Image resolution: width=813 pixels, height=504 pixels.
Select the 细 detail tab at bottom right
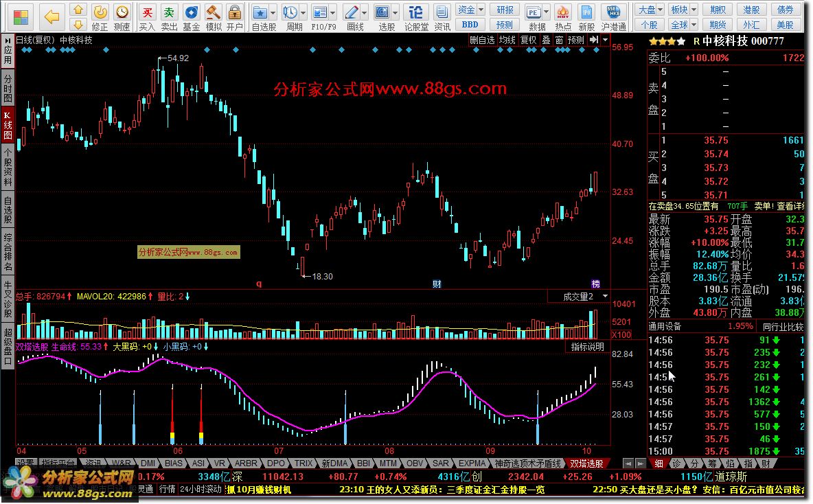click(x=659, y=463)
